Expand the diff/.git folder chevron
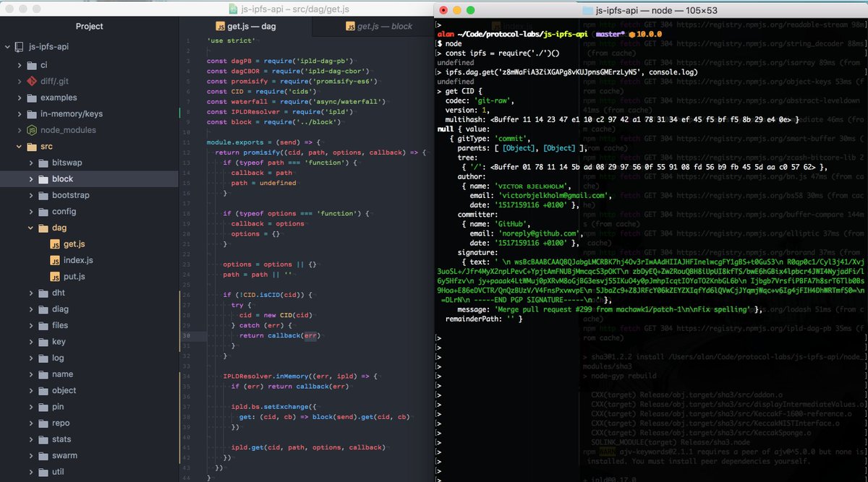The width and height of the screenshot is (868, 482). [x=19, y=81]
